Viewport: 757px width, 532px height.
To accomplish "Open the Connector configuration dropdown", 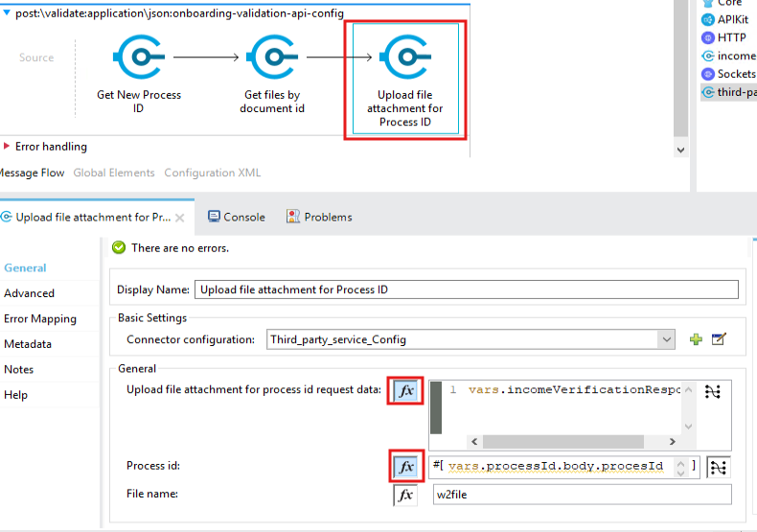I will coord(666,339).
